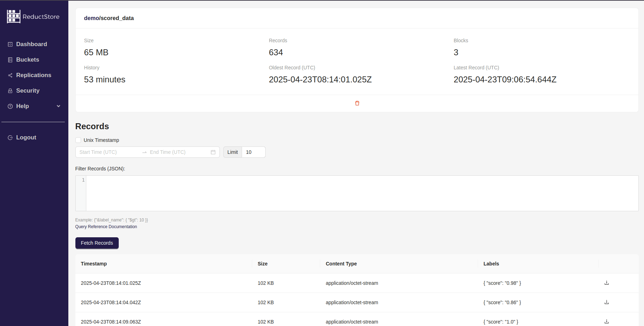Open the Dashboard panel from sidebar
Image resolution: width=644 pixels, height=326 pixels.
tap(31, 44)
